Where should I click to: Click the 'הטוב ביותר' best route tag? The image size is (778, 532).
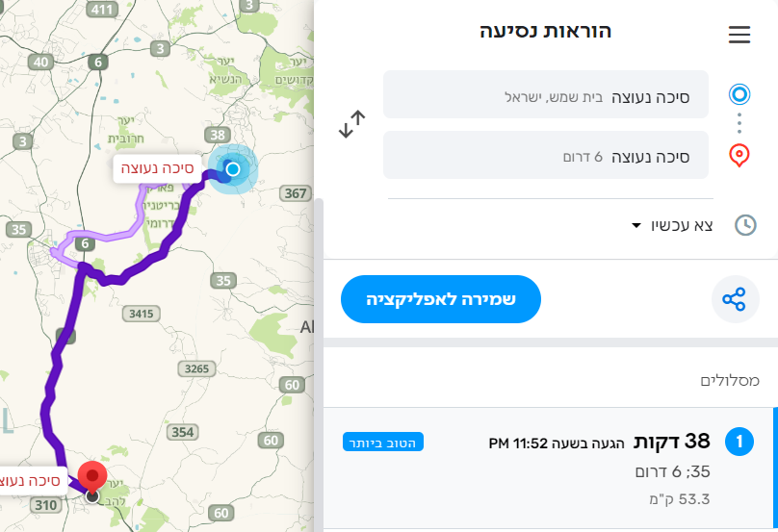pyautogui.click(x=382, y=443)
